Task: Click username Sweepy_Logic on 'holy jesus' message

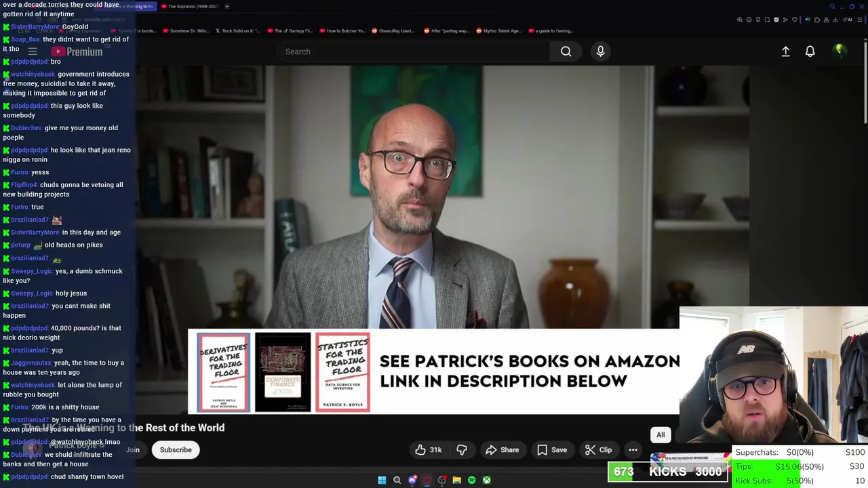Action: pos(31,293)
